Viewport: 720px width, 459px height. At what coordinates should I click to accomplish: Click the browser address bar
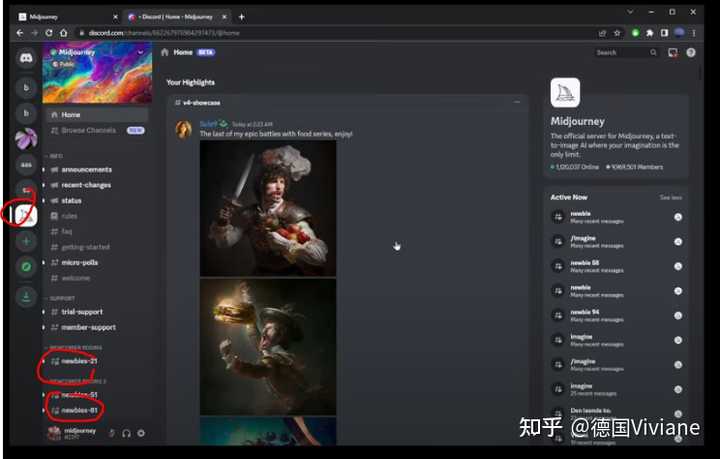click(335, 33)
